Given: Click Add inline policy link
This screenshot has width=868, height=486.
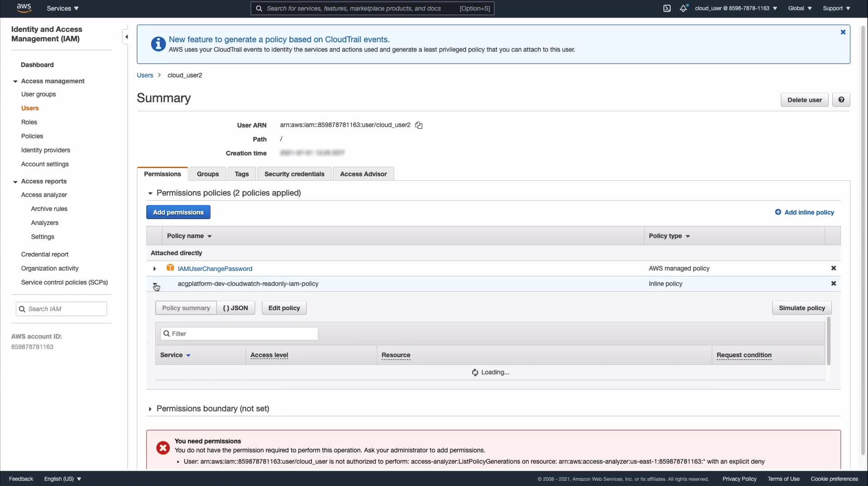Looking at the screenshot, I should click(x=809, y=212).
